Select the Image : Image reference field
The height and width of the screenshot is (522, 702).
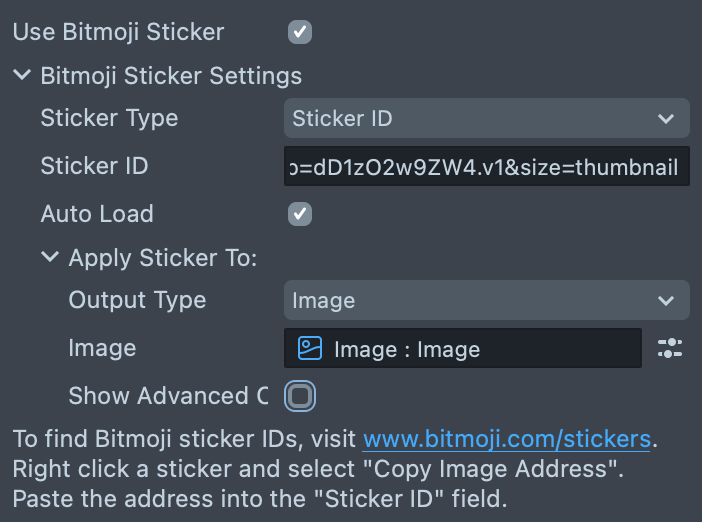coord(462,349)
